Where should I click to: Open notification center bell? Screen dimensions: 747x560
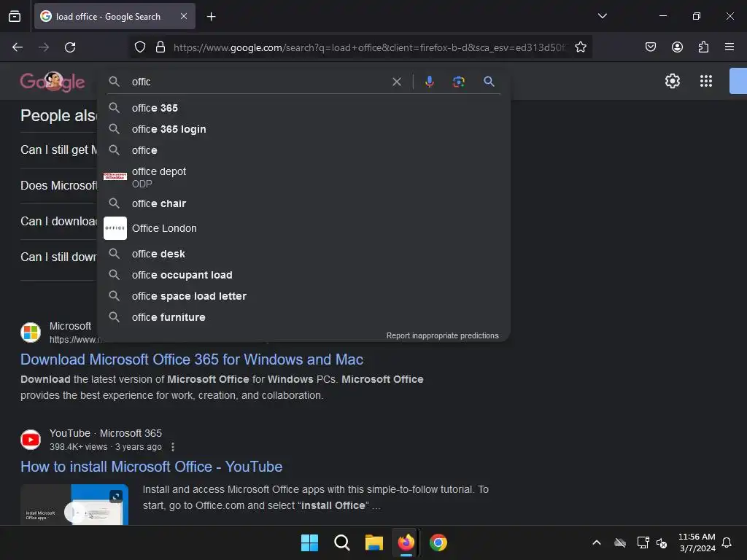(x=727, y=542)
